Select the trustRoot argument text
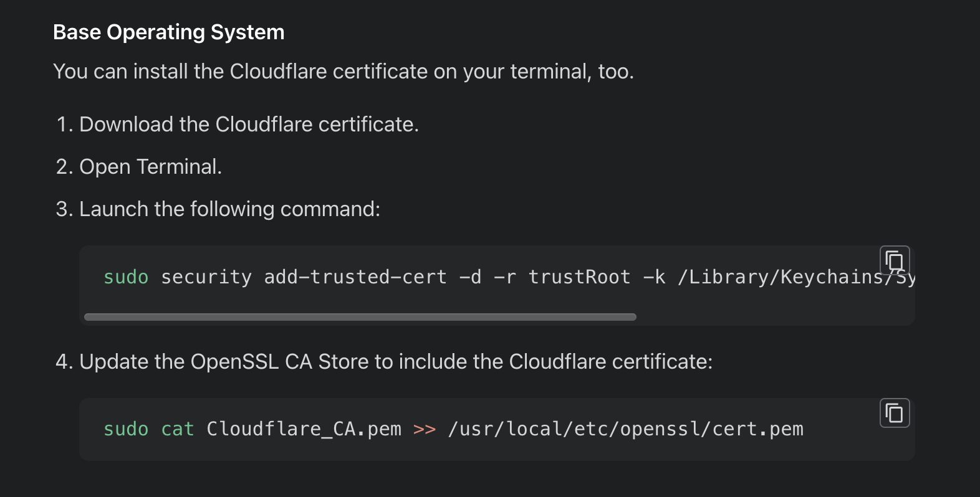This screenshot has height=497, width=980. (x=579, y=277)
